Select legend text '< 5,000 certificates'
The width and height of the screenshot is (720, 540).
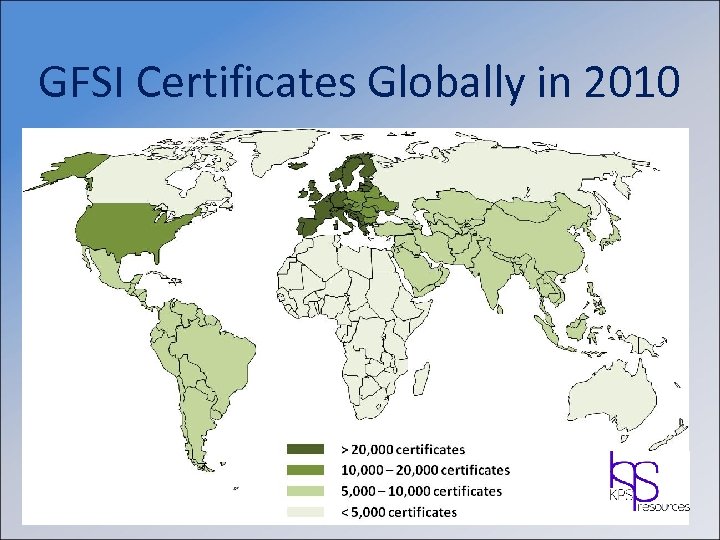pyautogui.click(x=399, y=512)
